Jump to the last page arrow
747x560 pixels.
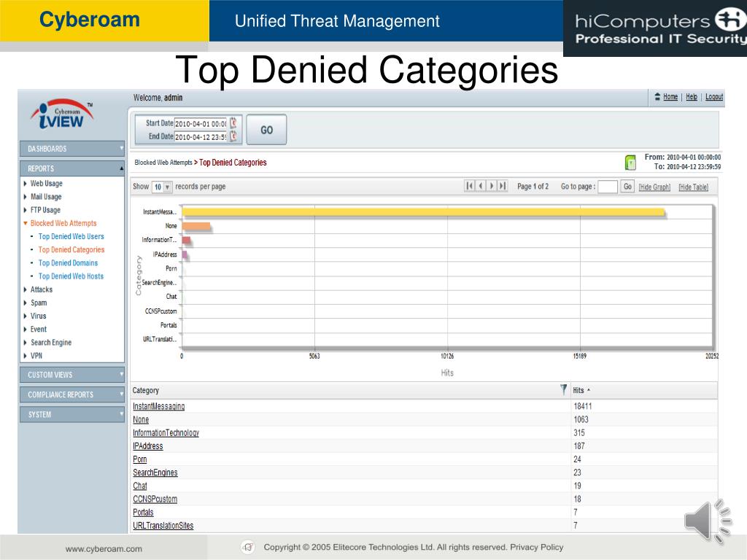point(502,186)
